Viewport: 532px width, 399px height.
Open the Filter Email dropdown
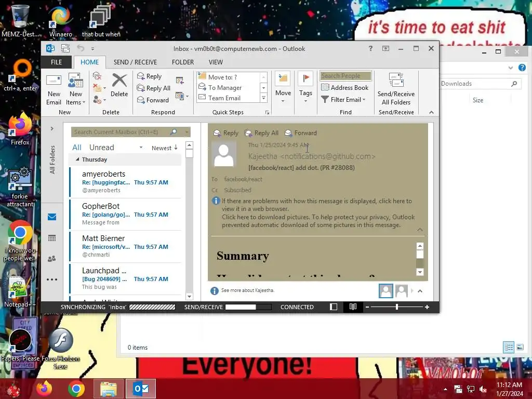pyautogui.click(x=343, y=99)
